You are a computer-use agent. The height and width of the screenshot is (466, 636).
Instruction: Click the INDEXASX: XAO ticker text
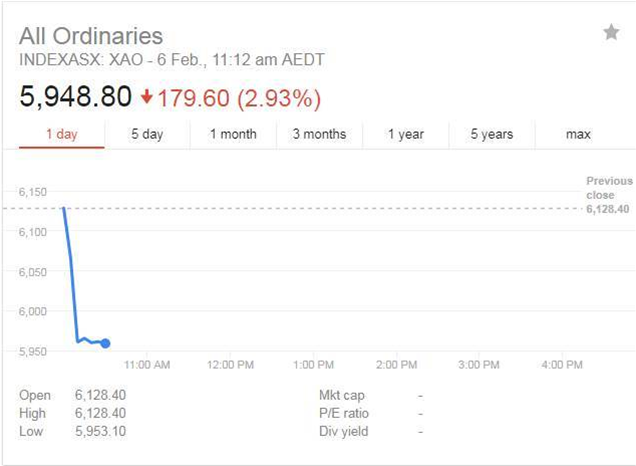point(81,60)
